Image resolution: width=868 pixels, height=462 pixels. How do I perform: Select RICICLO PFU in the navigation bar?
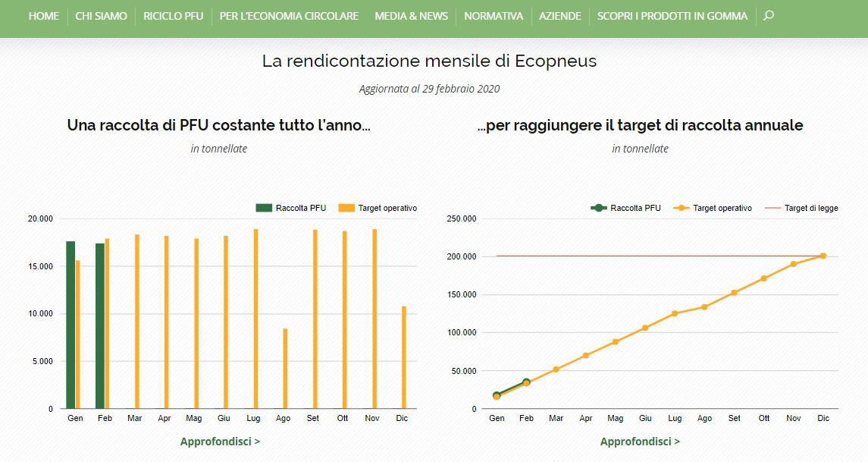tap(174, 16)
